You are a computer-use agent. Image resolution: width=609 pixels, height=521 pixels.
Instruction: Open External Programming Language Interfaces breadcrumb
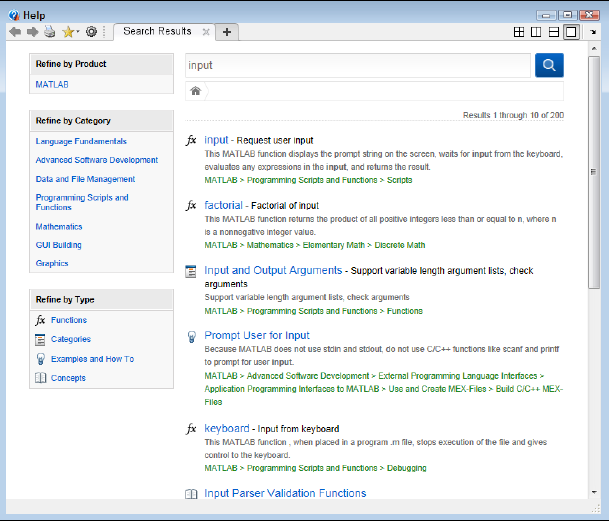click(x=458, y=376)
